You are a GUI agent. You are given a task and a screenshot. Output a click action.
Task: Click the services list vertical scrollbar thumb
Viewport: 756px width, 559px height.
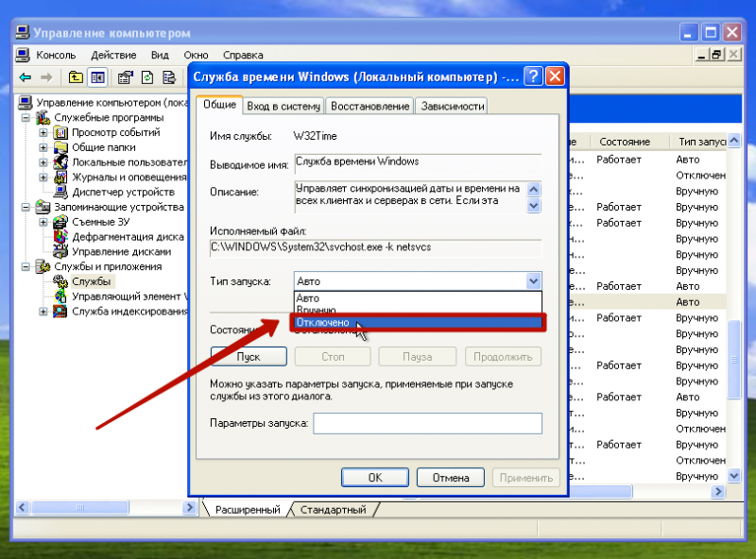[x=734, y=359]
